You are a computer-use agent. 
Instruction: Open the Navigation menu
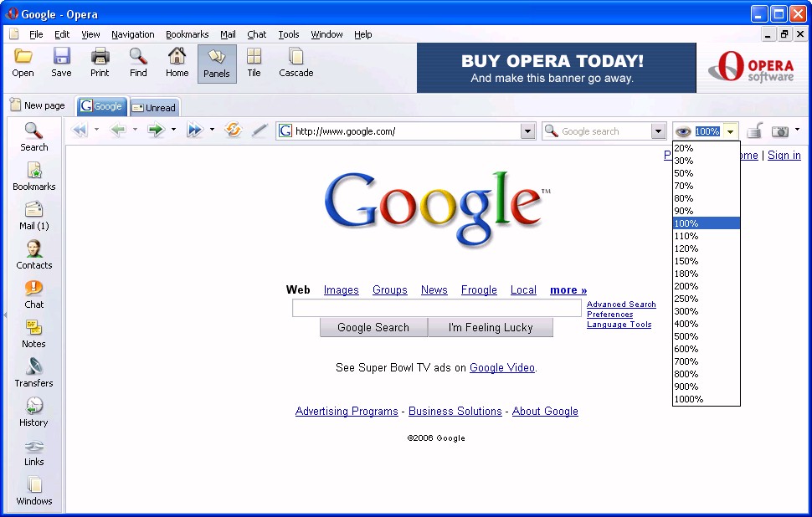tap(133, 34)
